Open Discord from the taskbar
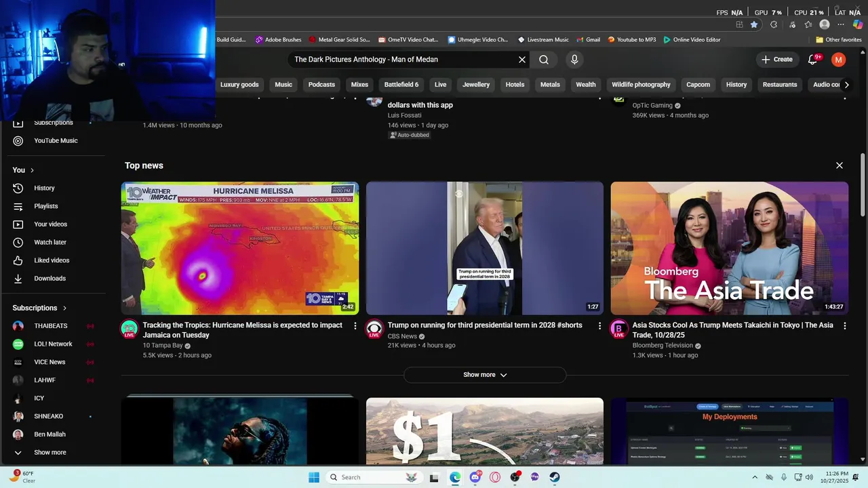 (x=475, y=477)
